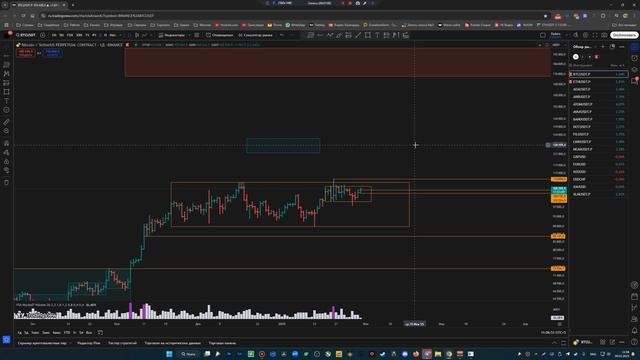The height and width of the screenshot is (360, 640).
Task: Create an alert with Оповещение button
Action: (x=220, y=35)
